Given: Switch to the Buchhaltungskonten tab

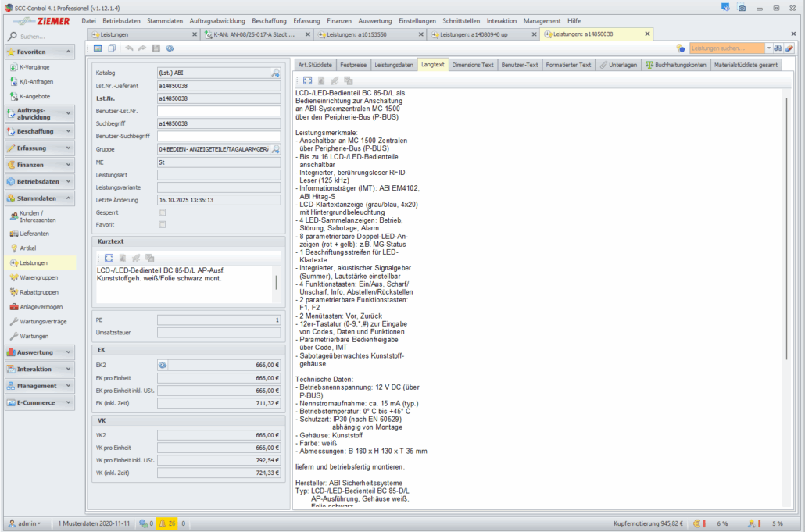Looking at the screenshot, I should point(675,65).
